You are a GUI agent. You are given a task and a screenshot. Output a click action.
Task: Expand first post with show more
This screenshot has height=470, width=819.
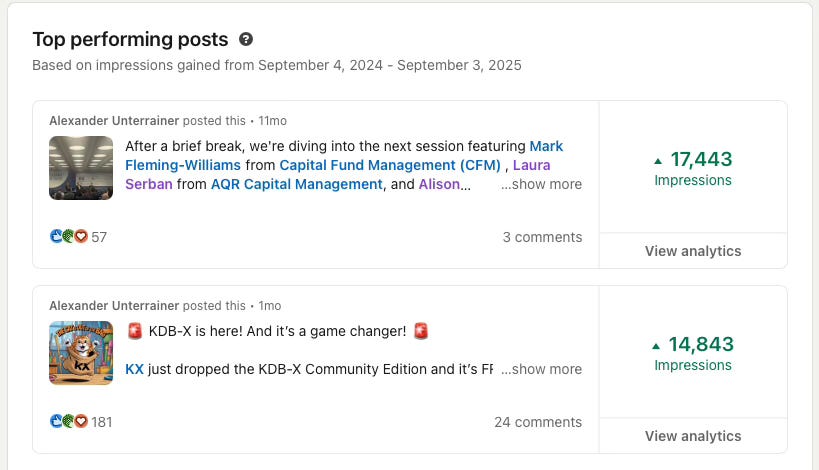[541, 184]
